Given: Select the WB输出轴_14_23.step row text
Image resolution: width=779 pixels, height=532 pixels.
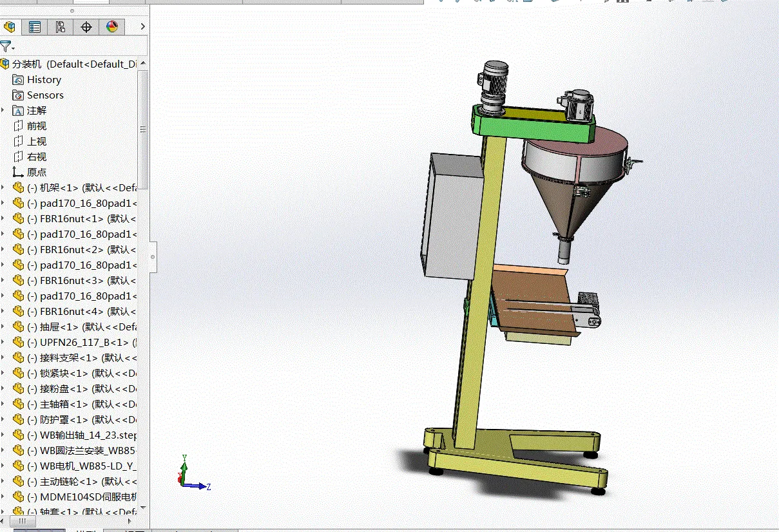Looking at the screenshot, I should (x=82, y=435).
